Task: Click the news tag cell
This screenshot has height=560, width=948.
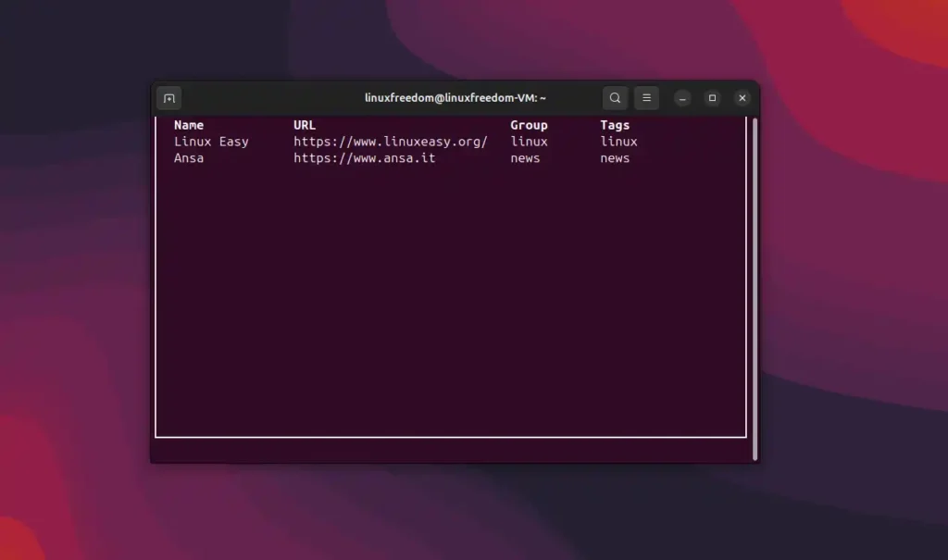Action: [615, 158]
